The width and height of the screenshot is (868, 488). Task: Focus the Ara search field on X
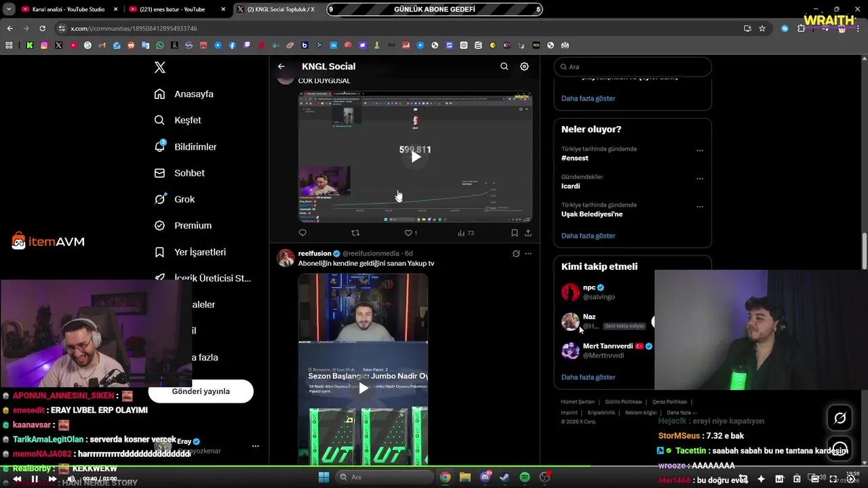point(633,66)
